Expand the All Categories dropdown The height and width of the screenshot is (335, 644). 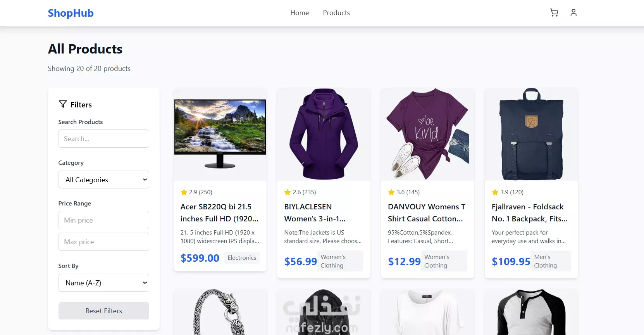point(104,180)
